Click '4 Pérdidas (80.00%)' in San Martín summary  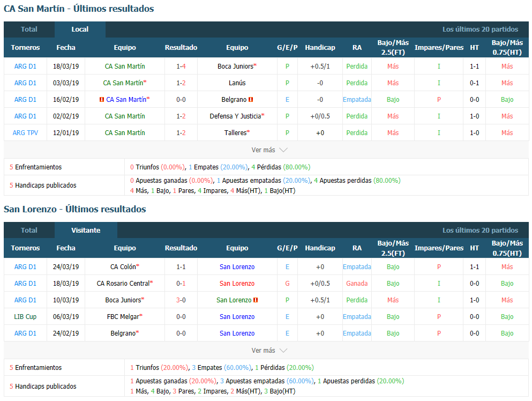pyautogui.click(x=281, y=167)
